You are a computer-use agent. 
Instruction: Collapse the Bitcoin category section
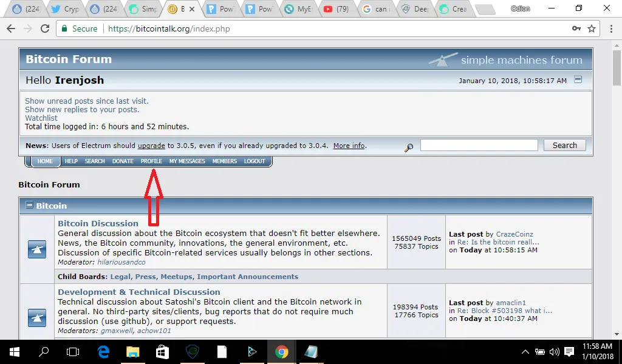coord(29,205)
